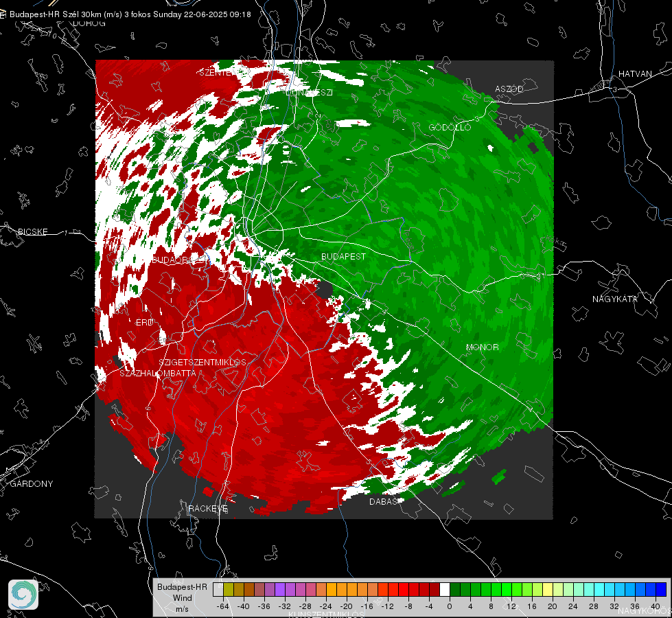The image size is (672, 618).
Task: Click the BUDAPEST city label on map
Action: 343,256
